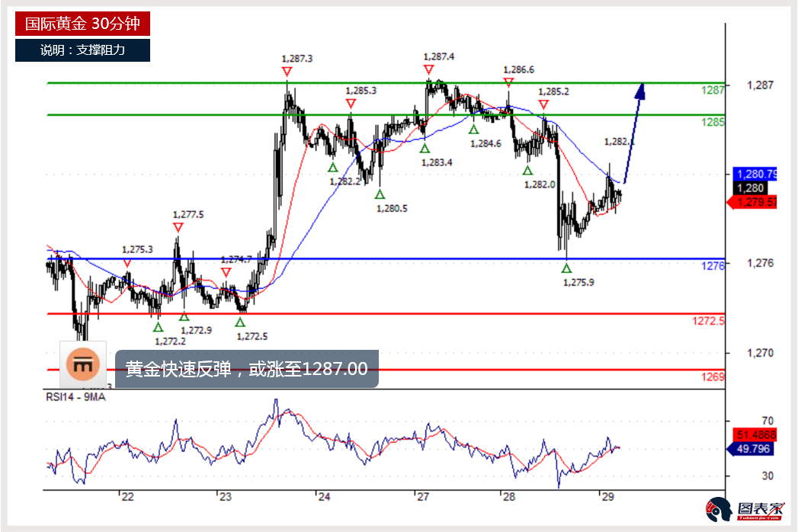Select the red triangle marker under 1,286.6

[x=508, y=82]
